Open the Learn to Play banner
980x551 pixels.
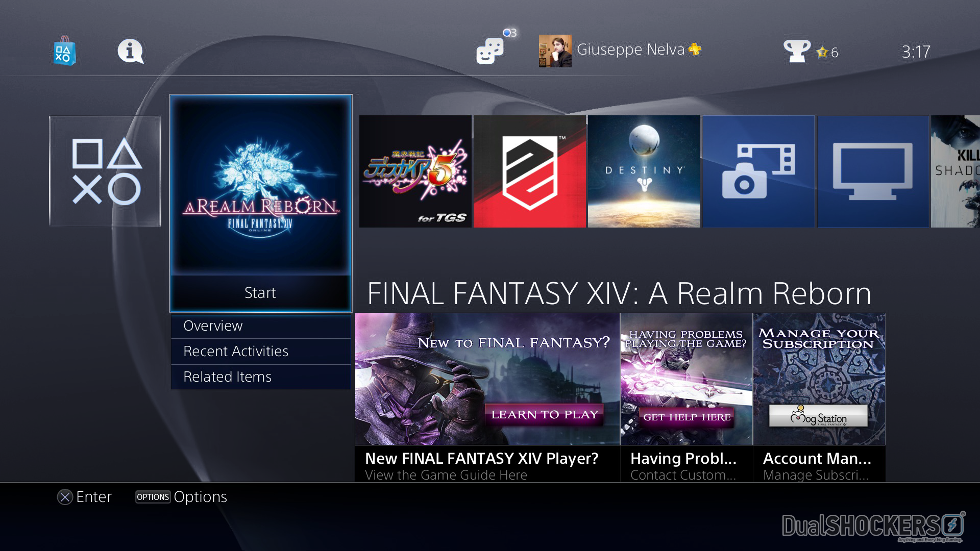click(x=487, y=397)
